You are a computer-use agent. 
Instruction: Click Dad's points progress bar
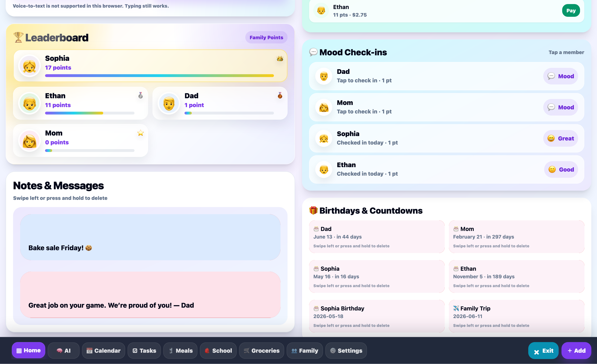229,113
